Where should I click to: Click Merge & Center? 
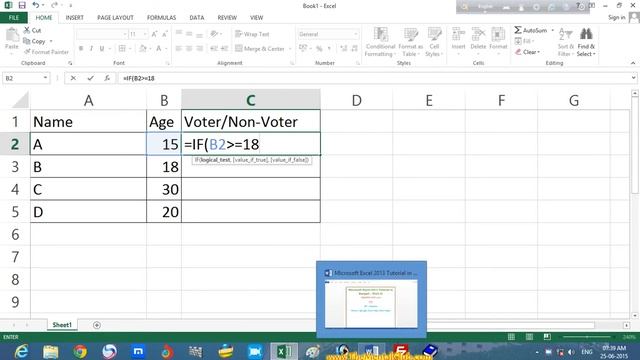coord(260,49)
